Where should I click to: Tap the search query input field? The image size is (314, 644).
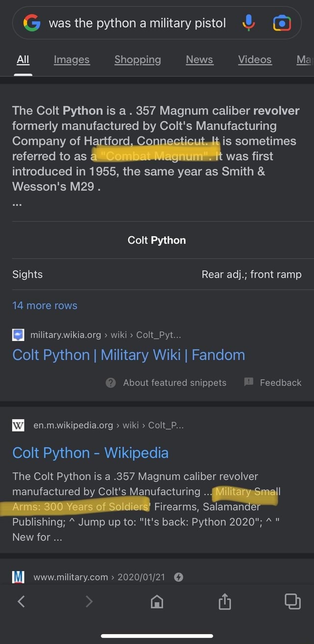137,23
